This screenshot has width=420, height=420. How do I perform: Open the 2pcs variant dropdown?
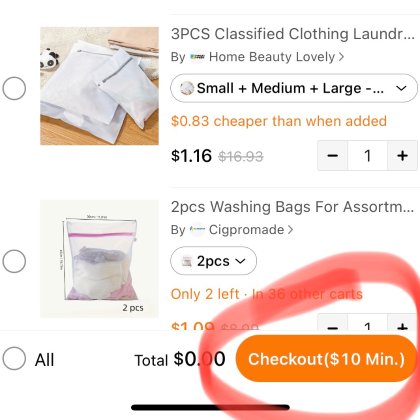(213, 261)
